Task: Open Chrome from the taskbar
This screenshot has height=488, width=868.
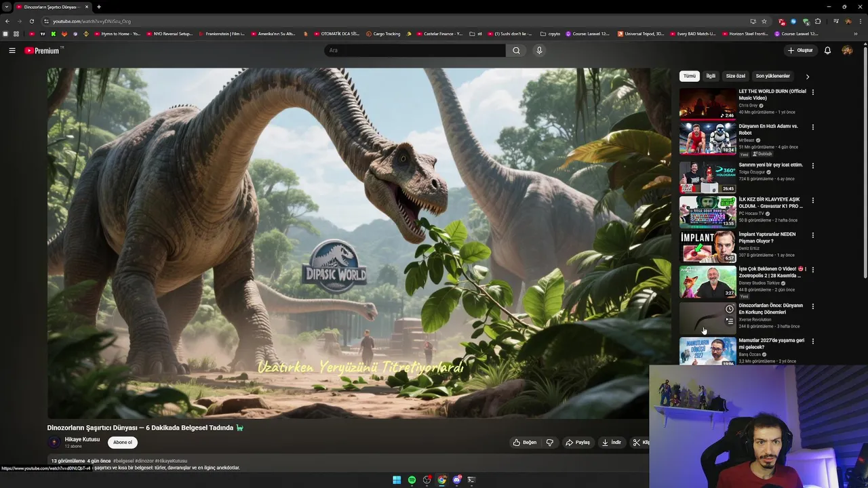Action: pyautogui.click(x=441, y=480)
